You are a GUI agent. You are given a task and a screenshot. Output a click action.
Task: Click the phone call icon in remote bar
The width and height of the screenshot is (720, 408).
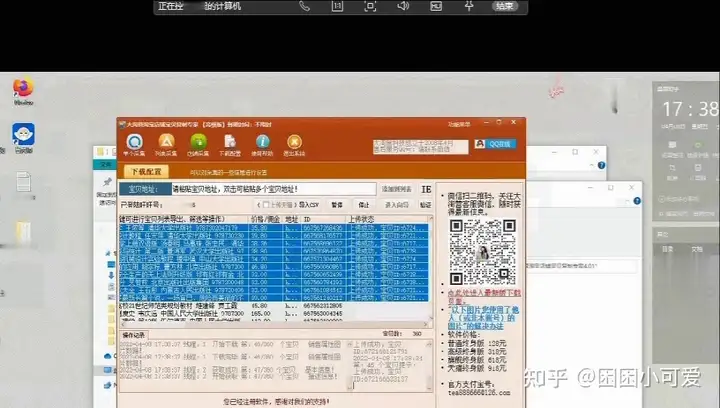(304, 6)
